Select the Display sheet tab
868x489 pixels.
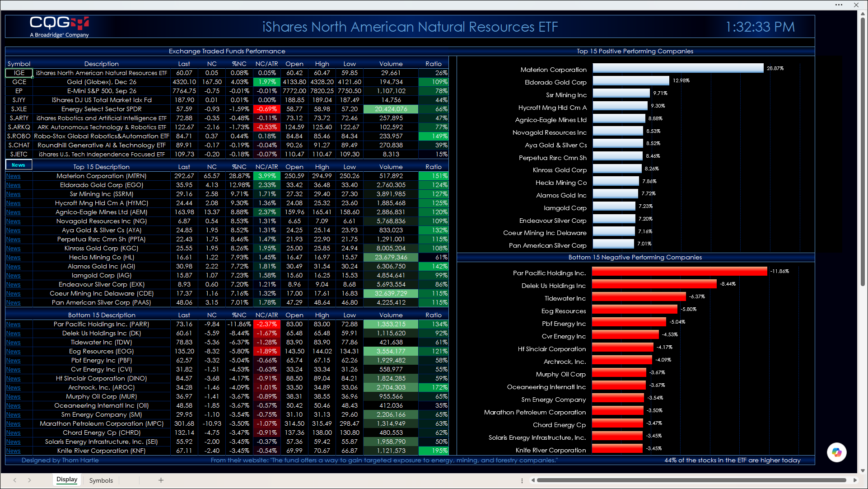pos(67,480)
